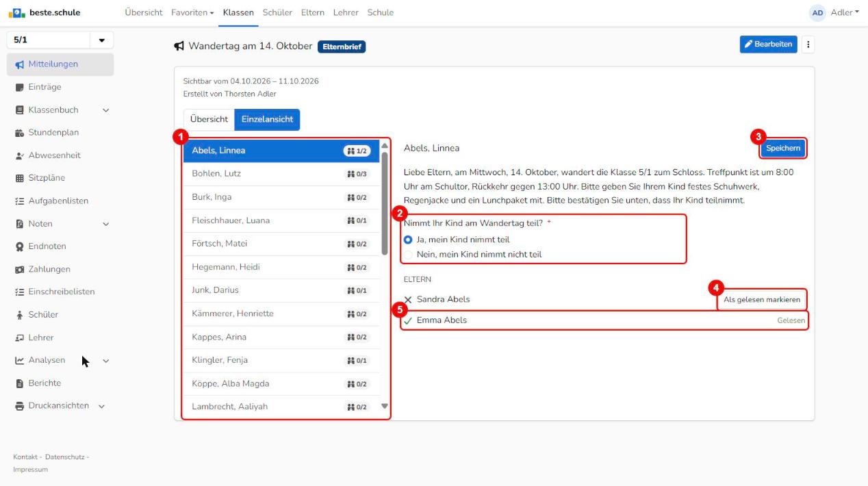Click the Druckansichten printer icon

19,406
